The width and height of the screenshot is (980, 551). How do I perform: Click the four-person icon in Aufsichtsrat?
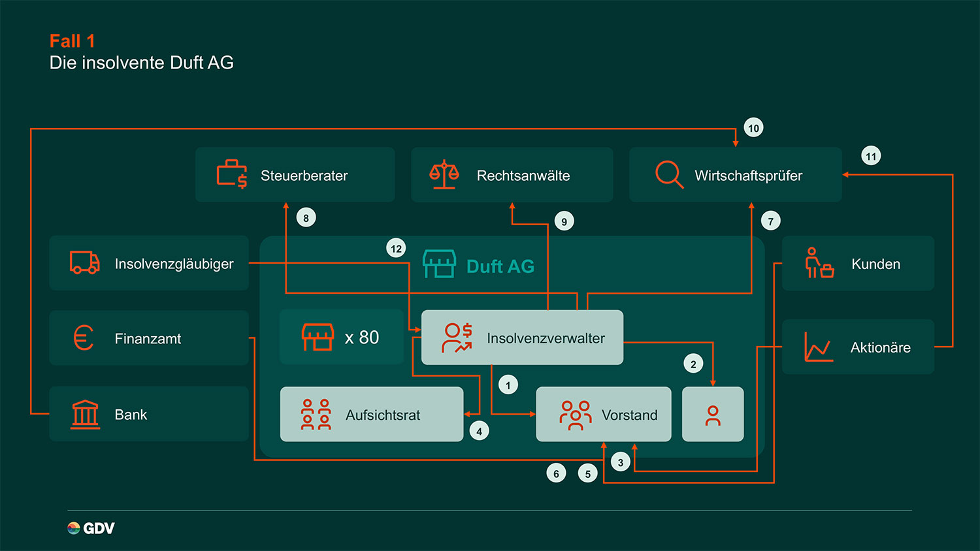pos(316,415)
